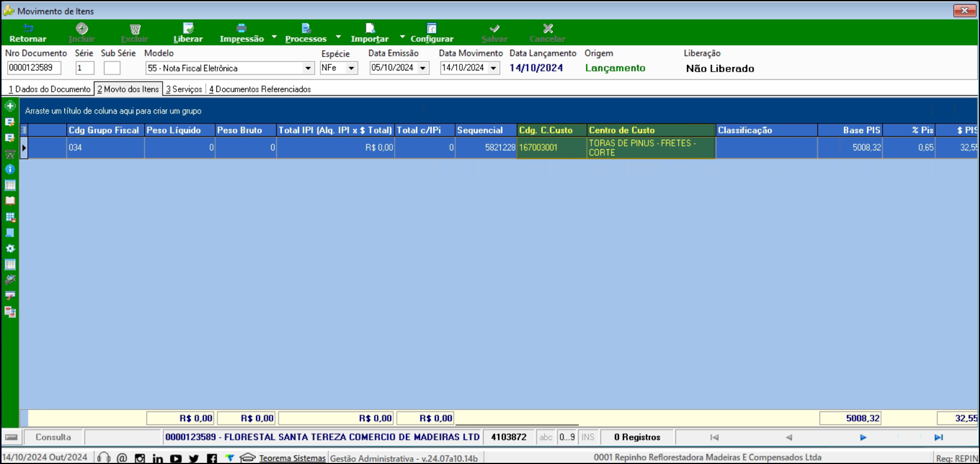Click the @ email icon in status bar

122,458
